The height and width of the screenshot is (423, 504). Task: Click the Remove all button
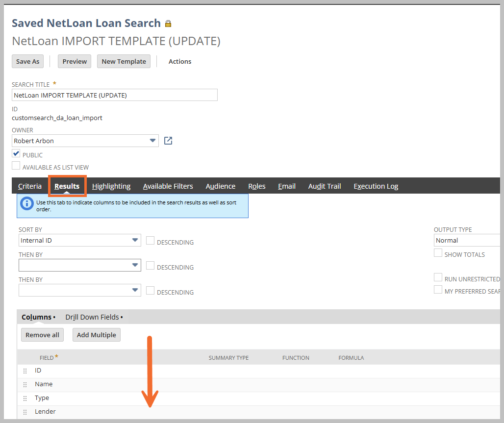(43, 335)
